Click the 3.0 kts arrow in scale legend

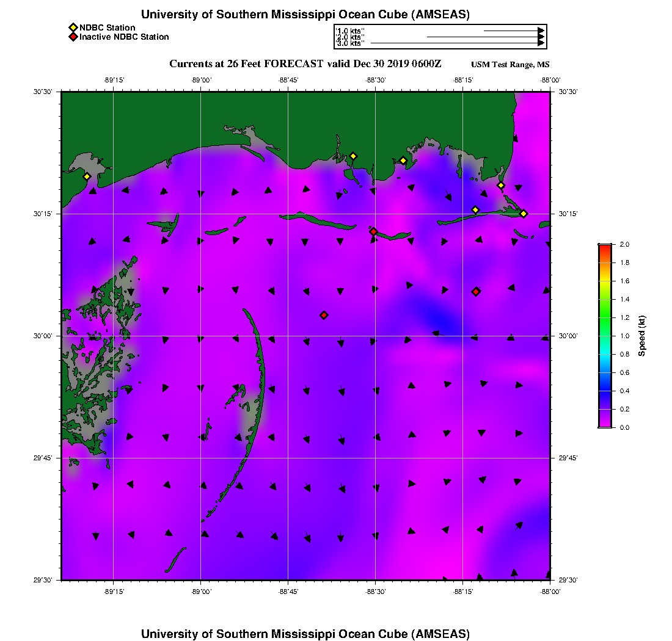coord(457,43)
